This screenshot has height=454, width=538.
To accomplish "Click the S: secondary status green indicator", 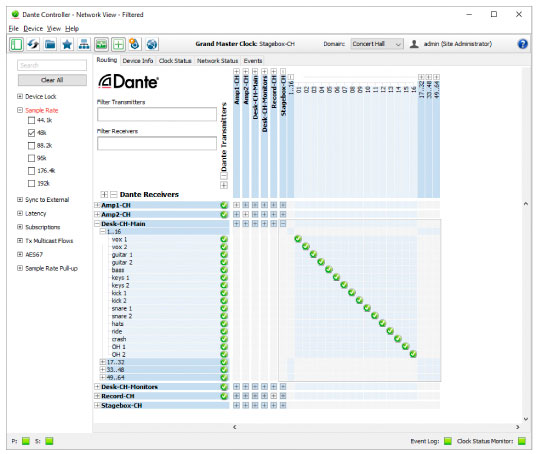I will click(49, 441).
